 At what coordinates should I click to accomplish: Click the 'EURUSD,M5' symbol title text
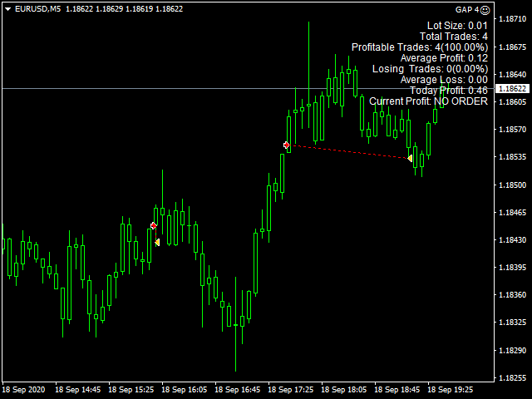(37, 9)
